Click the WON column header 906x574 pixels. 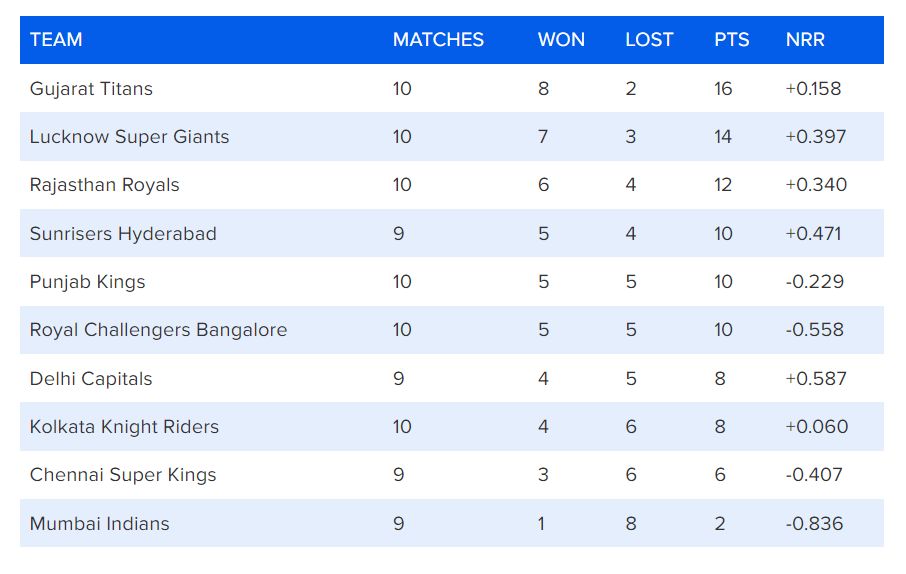point(561,40)
